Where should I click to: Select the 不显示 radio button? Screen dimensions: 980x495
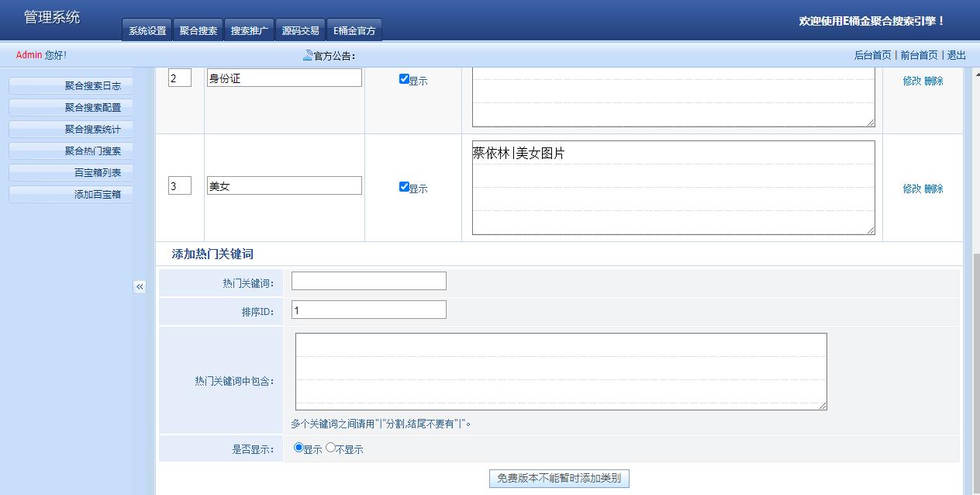click(330, 447)
